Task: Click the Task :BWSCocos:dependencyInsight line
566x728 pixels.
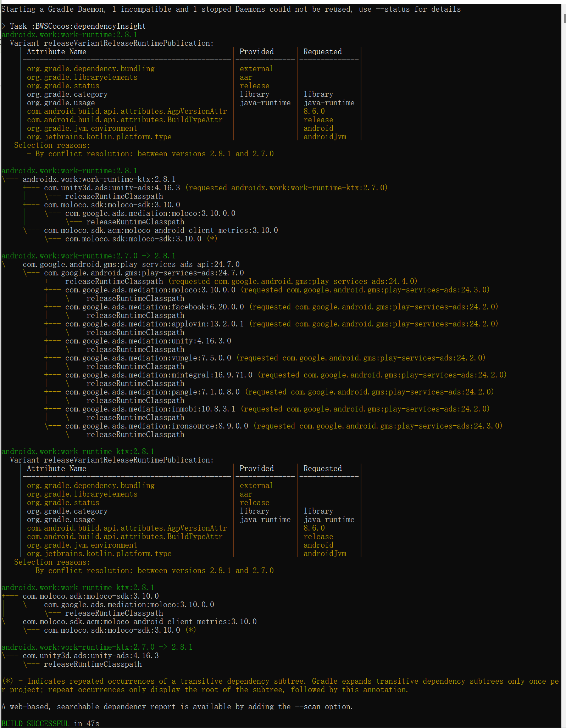Action: pyautogui.click(x=77, y=26)
